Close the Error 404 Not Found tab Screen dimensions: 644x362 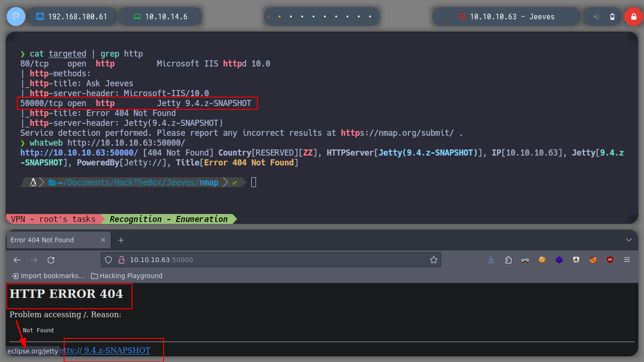click(x=103, y=240)
